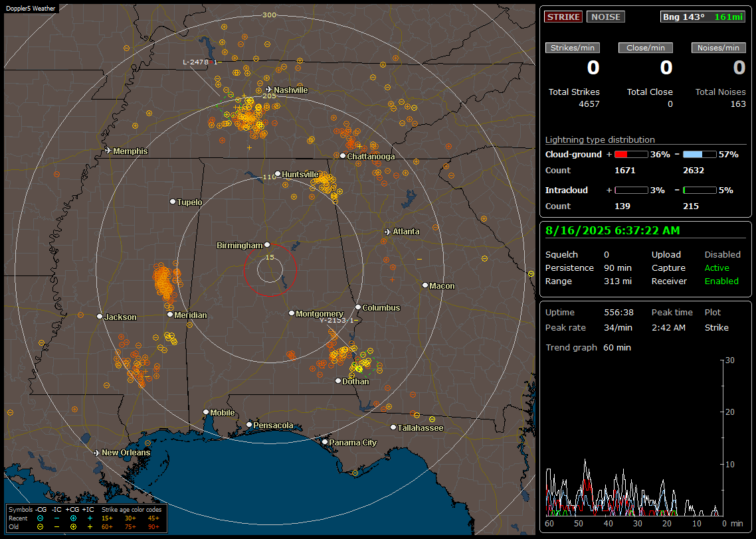Click the Plot value Strike

pyautogui.click(x=716, y=327)
